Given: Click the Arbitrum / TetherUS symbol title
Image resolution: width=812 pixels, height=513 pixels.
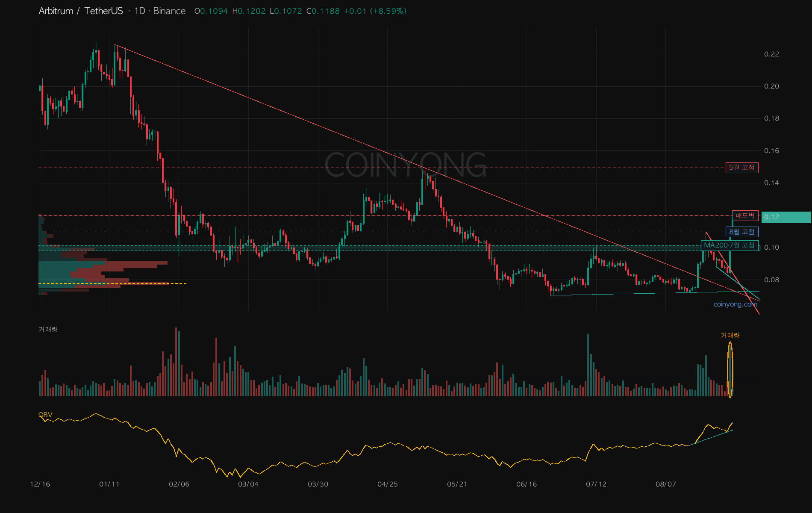Looking at the screenshot, I should (x=81, y=11).
